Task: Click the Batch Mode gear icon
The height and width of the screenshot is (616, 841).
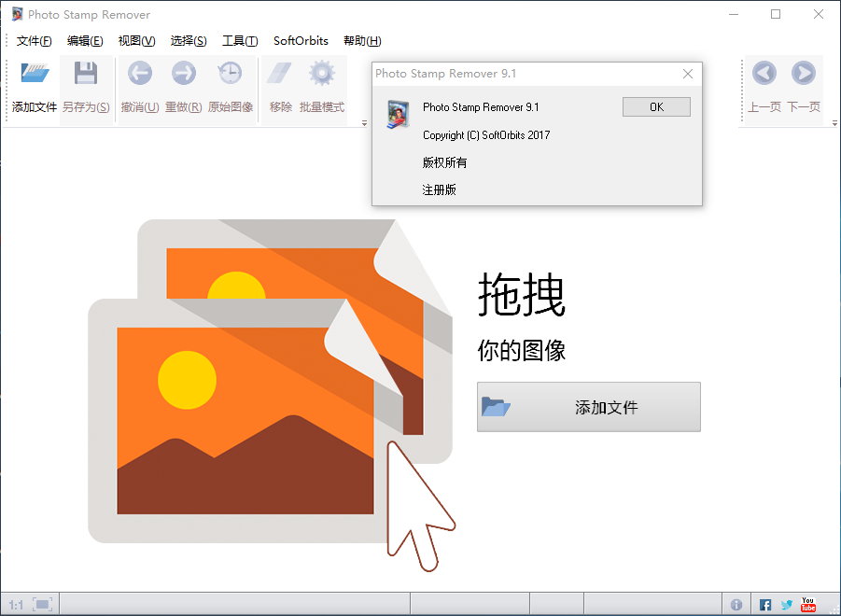Action: tap(322, 73)
